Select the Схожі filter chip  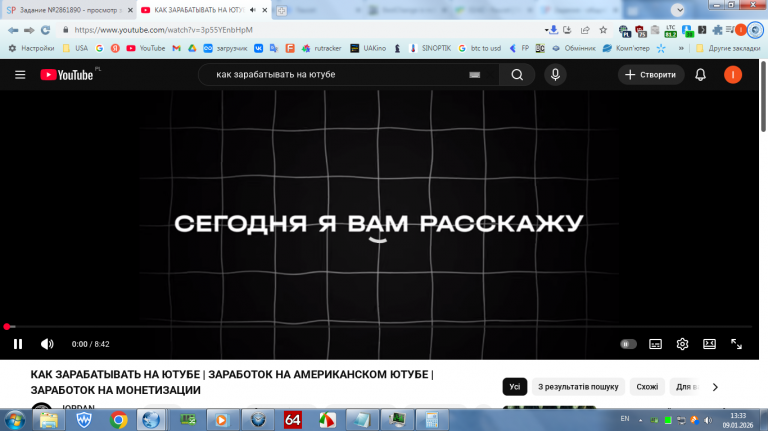tap(647, 387)
